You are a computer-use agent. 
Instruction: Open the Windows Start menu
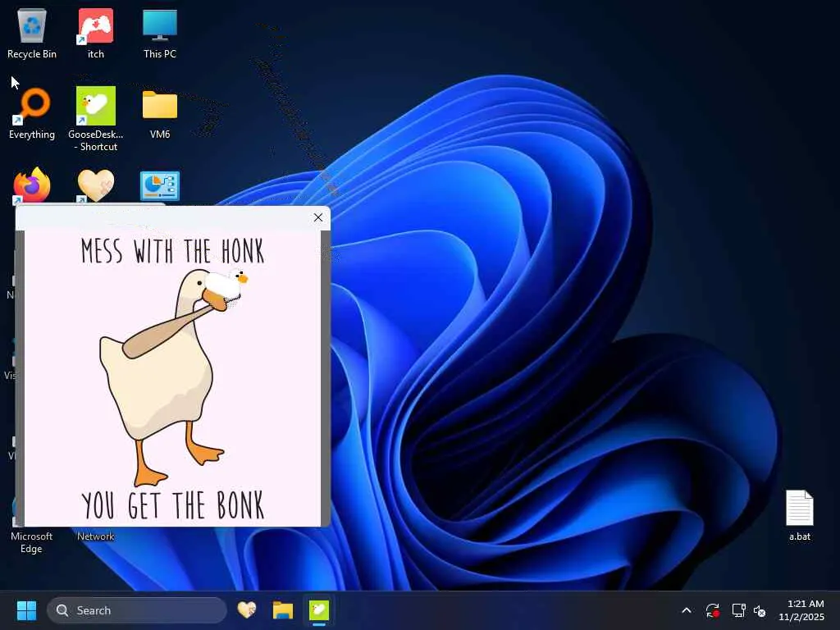[26, 610]
